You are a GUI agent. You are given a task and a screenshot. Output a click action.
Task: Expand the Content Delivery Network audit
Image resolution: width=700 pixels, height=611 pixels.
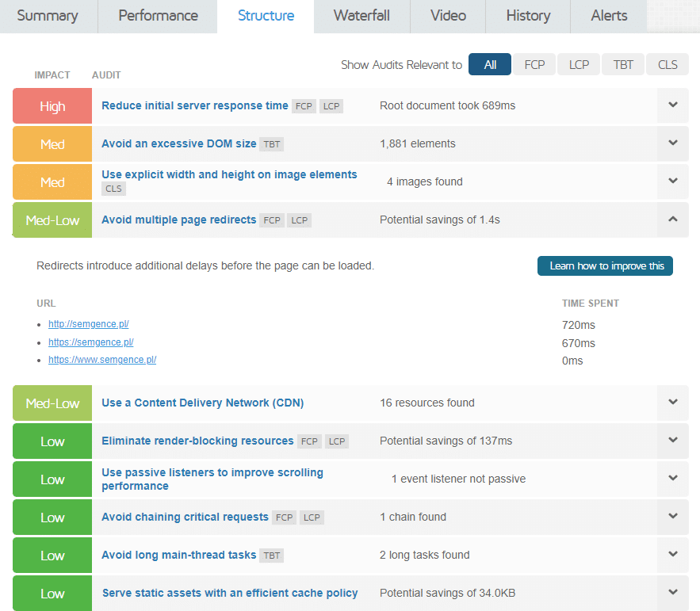coord(673,403)
